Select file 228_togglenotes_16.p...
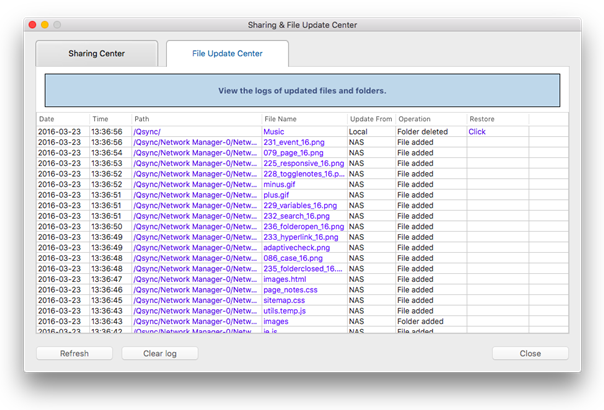 pos(304,174)
